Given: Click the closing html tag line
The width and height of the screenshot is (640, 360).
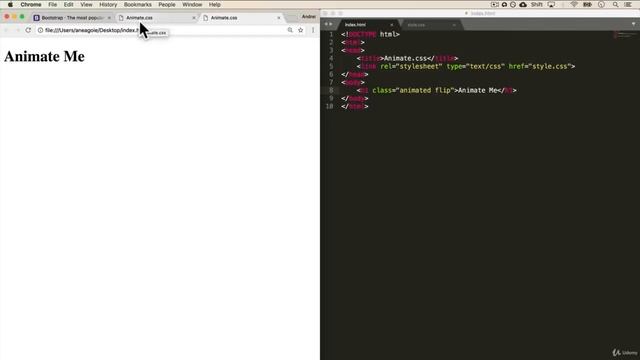Looking at the screenshot, I should point(355,107).
